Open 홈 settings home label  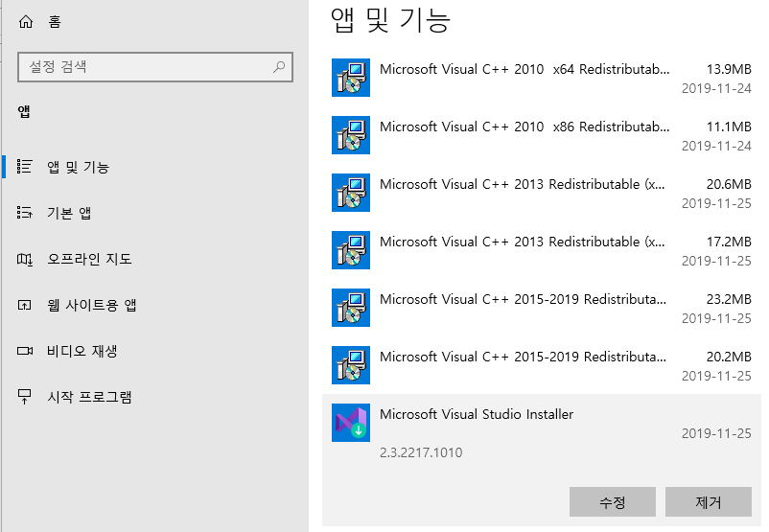tap(55, 22)
